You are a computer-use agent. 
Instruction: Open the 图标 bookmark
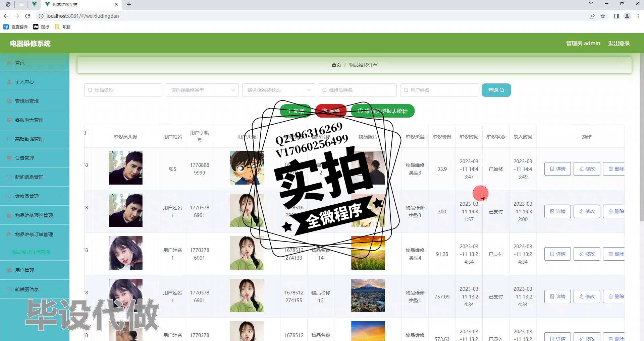pyautogui.click(x=41, y=27)
